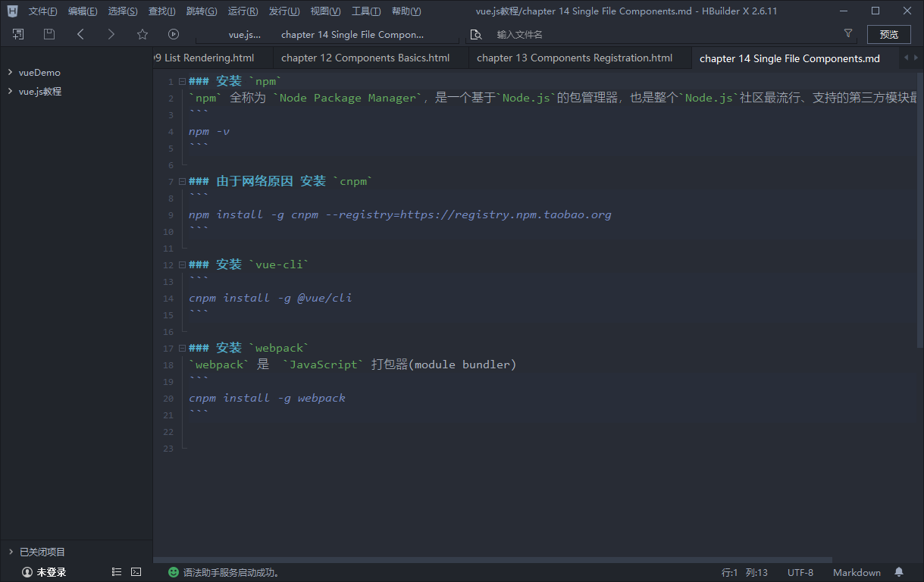Go forward with the right arrow icon
This screenshot has width=924, height=582.
(x=111, y=34)
